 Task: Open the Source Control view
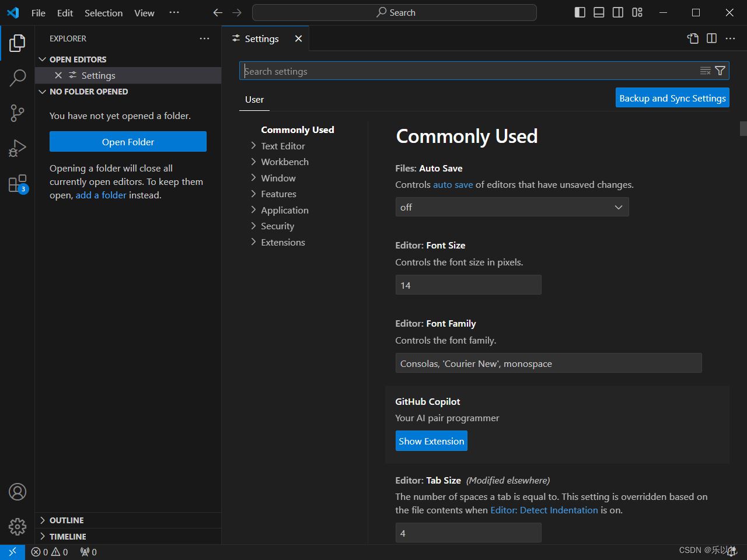(18, 113)
